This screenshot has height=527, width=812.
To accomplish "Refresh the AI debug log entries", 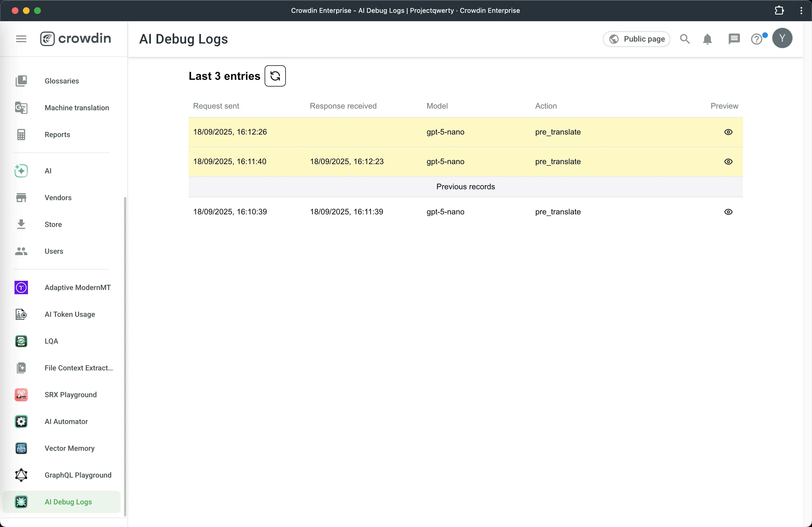I will pos(275,76).
